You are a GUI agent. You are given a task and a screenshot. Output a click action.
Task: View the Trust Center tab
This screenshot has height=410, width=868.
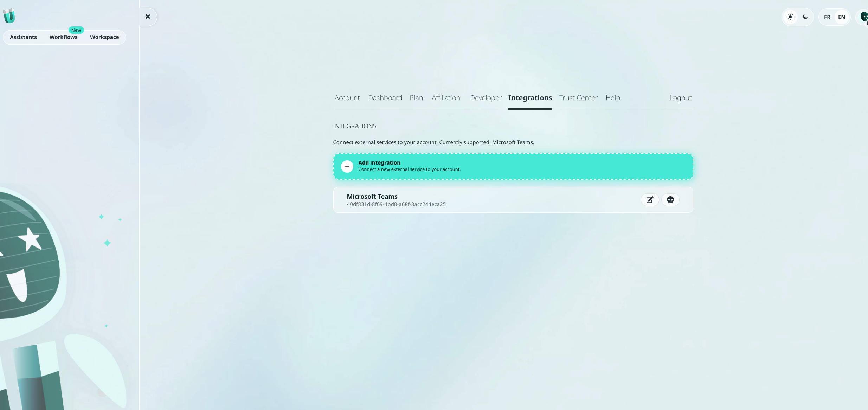point(578,98)
